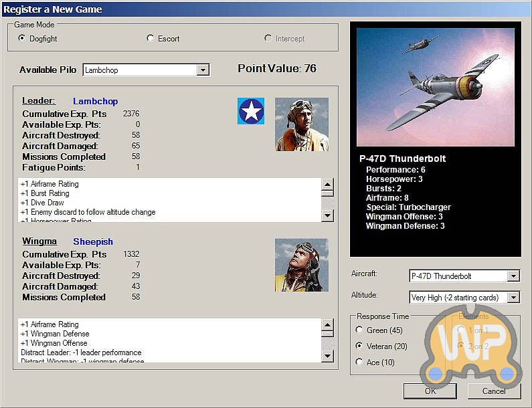Select the Escort game mode
Viewport: 532px width, 408px height.
click(151, 39)
